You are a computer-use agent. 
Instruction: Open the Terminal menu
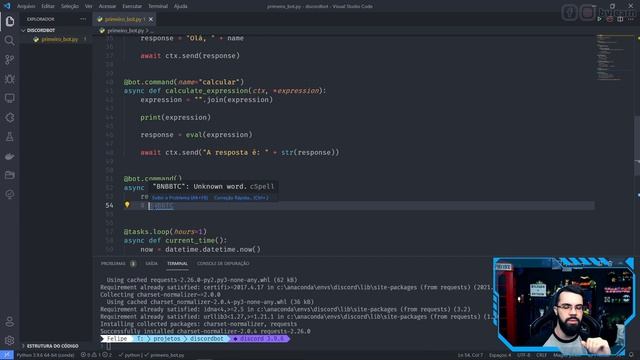[x=158, y=6]
